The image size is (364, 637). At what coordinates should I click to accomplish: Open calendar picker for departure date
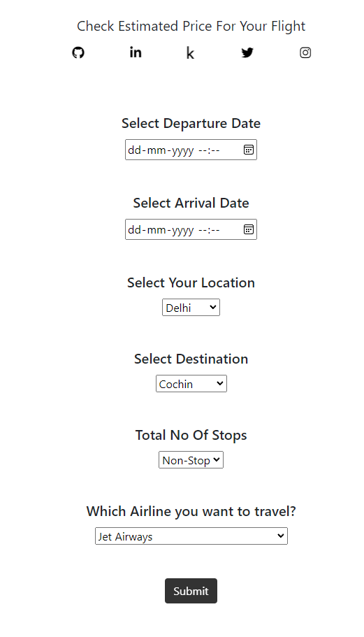pos(248,150)
